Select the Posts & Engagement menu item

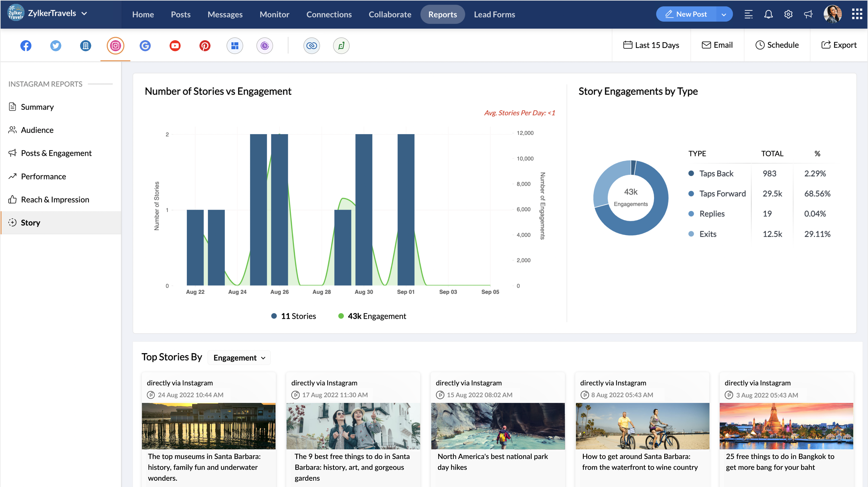56,152
